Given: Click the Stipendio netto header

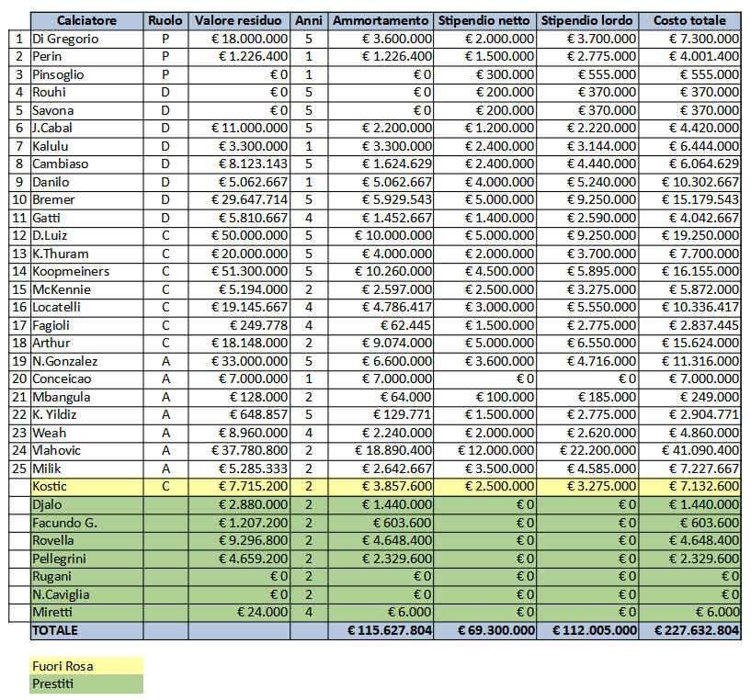Looking at the screenshot, I should [x=484, y=20].
